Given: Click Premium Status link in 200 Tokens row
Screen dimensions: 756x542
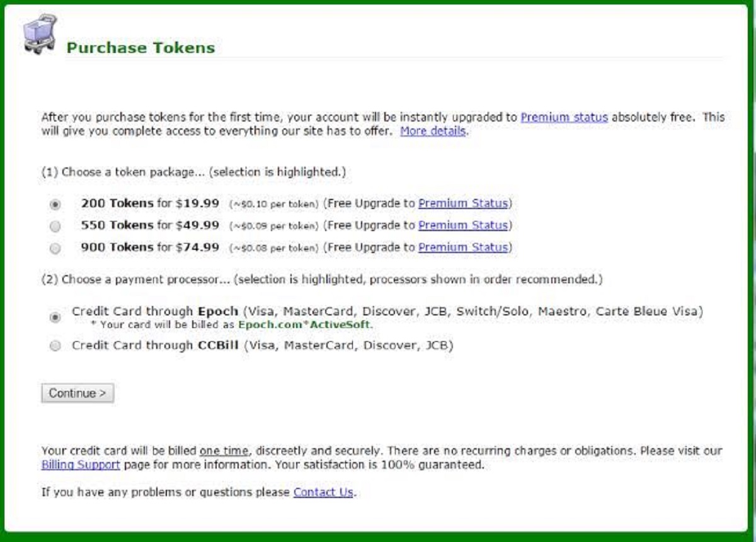Looking at the screenshot, I should tap(463, 203).
